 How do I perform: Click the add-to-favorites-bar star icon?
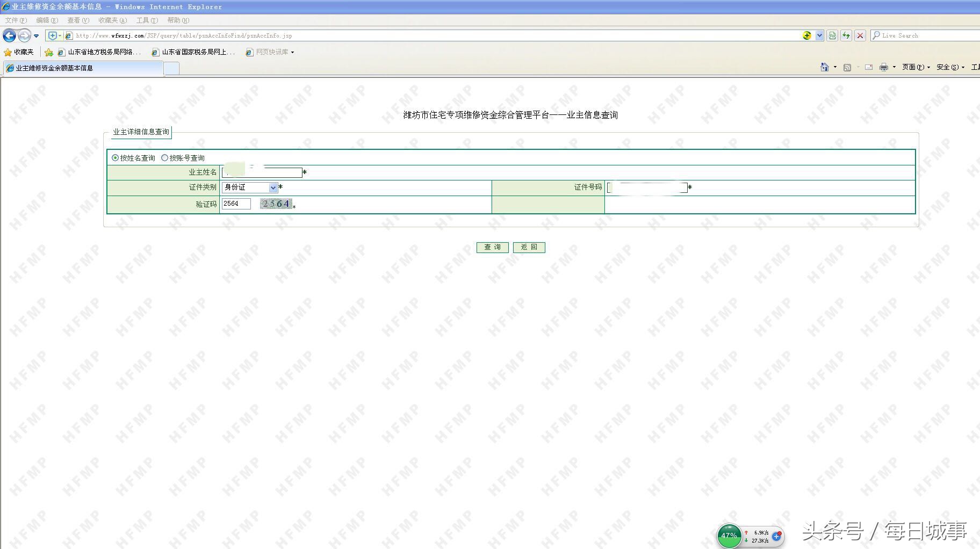(x=49, y=52)
